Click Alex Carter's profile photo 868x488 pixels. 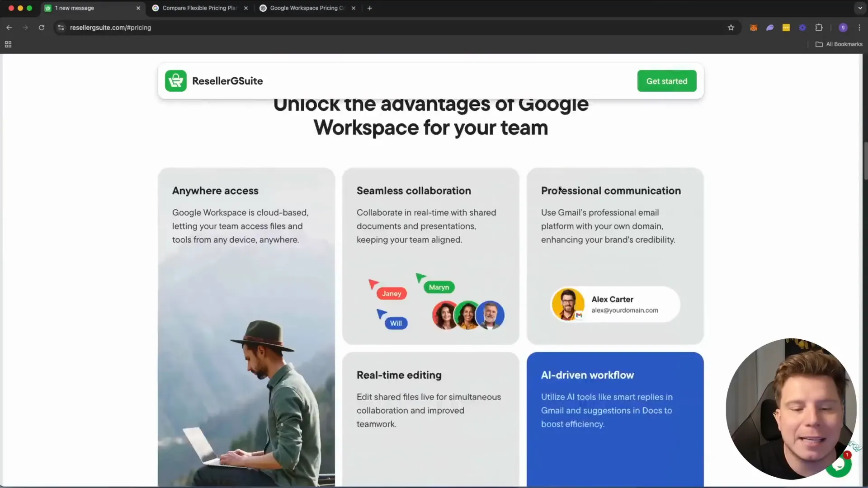coord(568,304)
